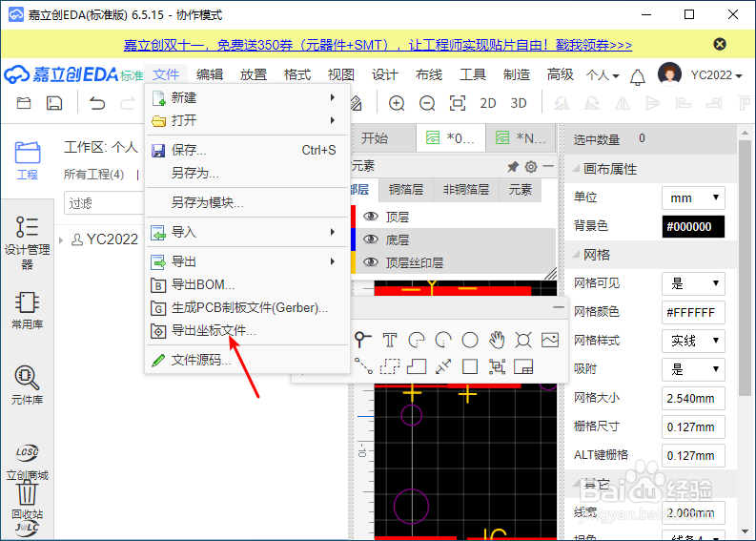756x541 pixels.
Task: Select the solid rectangle tool
Action: 470,366
